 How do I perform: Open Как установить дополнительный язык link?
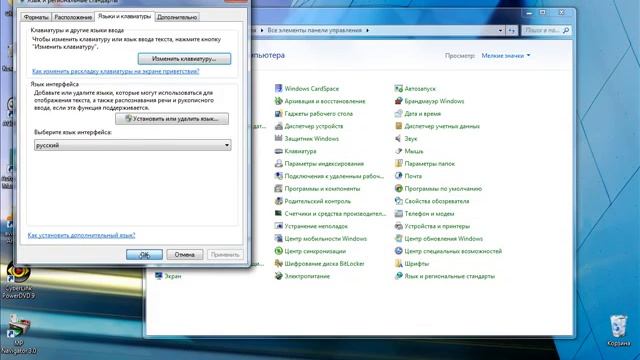point(81,236)
